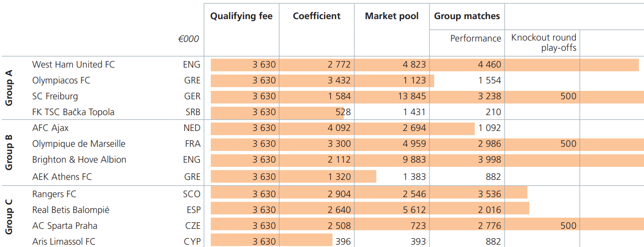Viewport: 644px width, 247px height.
Task: Click the Knockout round play-offs subheader
Action: pos(543,42)
